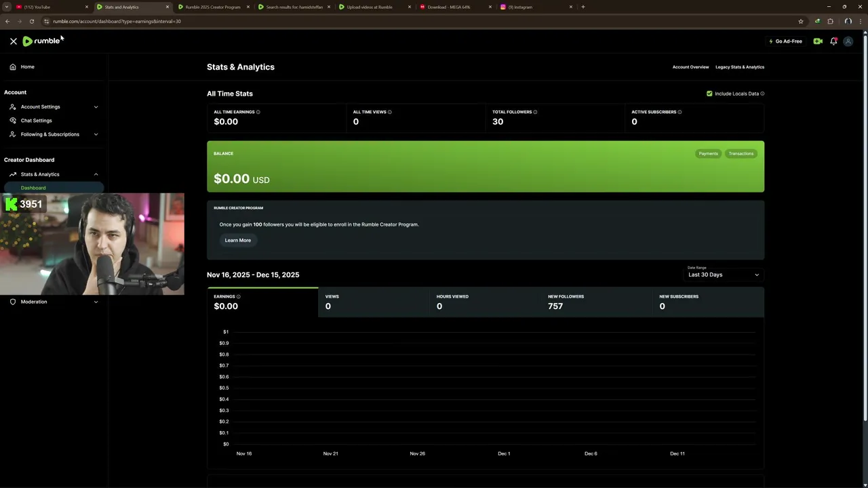The width and height of the screenshot is (868, 488).
Task: Select Dashboard under Stats & Analytics
Action: pos(53,188)
